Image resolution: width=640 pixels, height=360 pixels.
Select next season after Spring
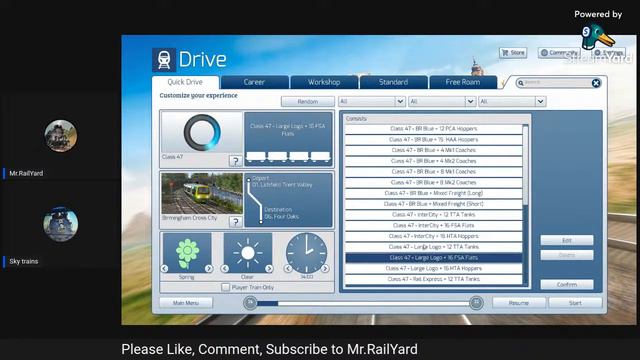pos(209,269)
